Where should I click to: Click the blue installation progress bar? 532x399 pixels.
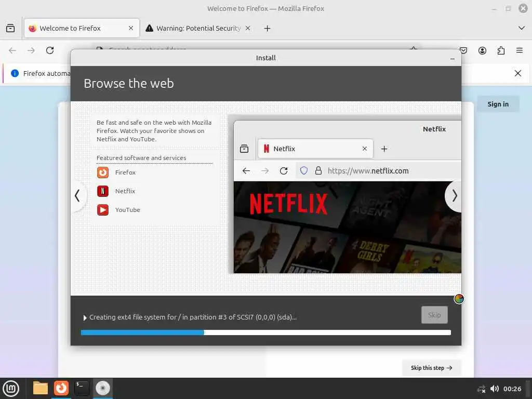tap(266, 332)
